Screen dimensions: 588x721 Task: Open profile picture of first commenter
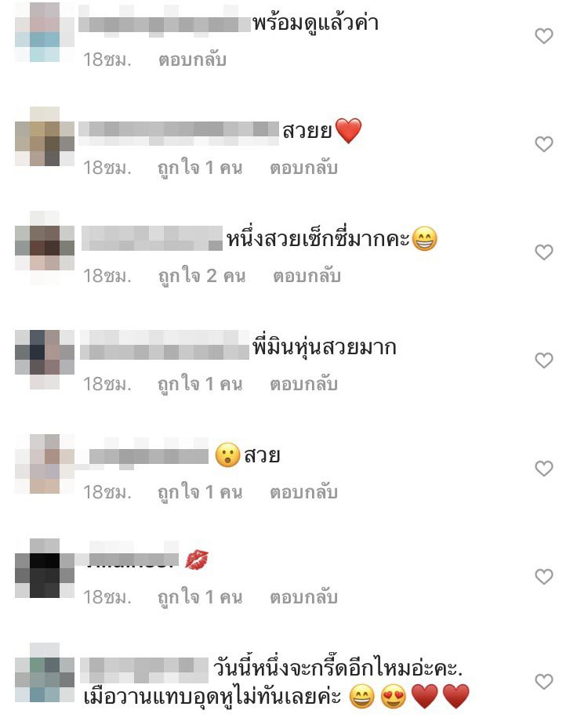pyautogui.click(x=45, y=32)
